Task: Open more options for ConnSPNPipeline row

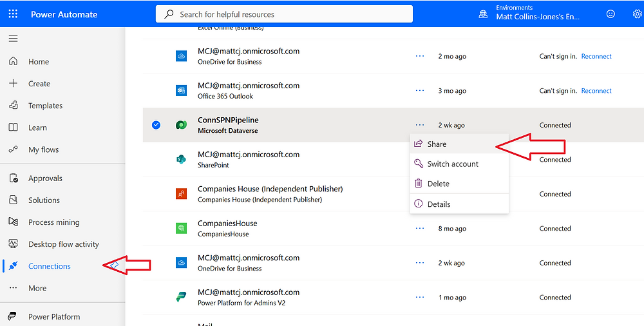Action: [420, 125]
